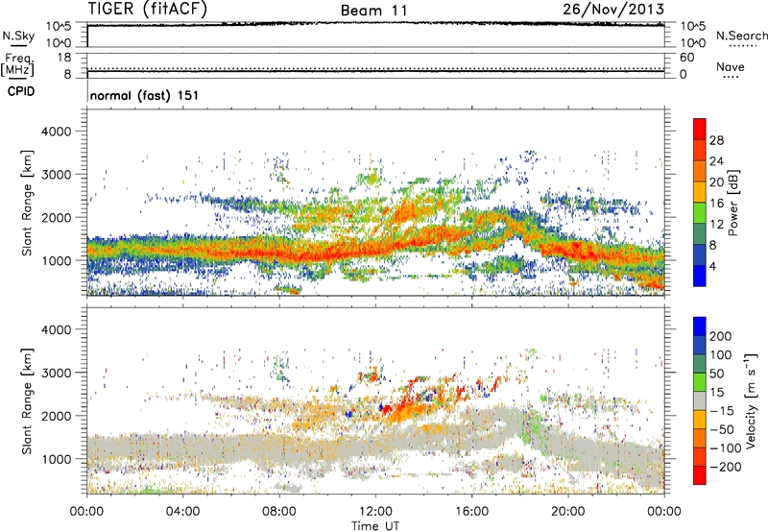Viewport: 768px width, 532px height.
Task: Click the '-200' velocity colorbar label
Action: point(725,467)
